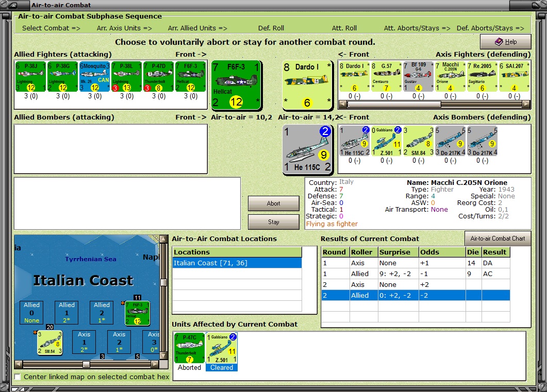
Task: Click the Stay button
Action: (x=273, y=222)
